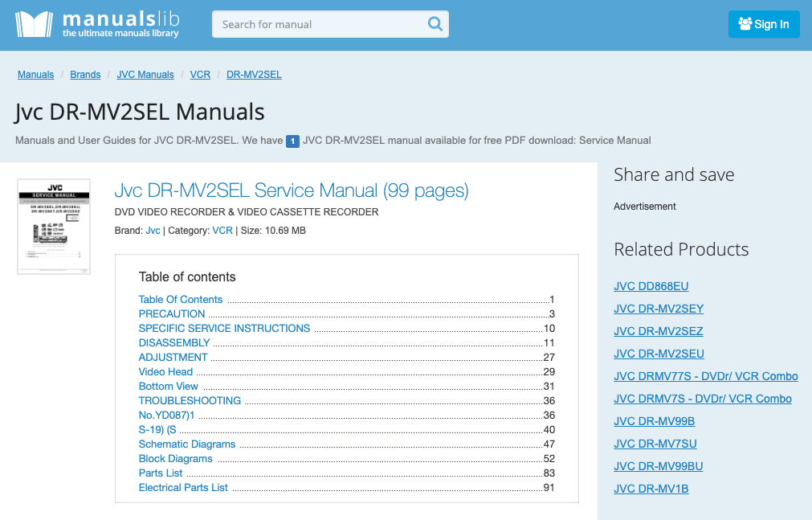Open the Manuals breadcrumb link

(35, 75)
